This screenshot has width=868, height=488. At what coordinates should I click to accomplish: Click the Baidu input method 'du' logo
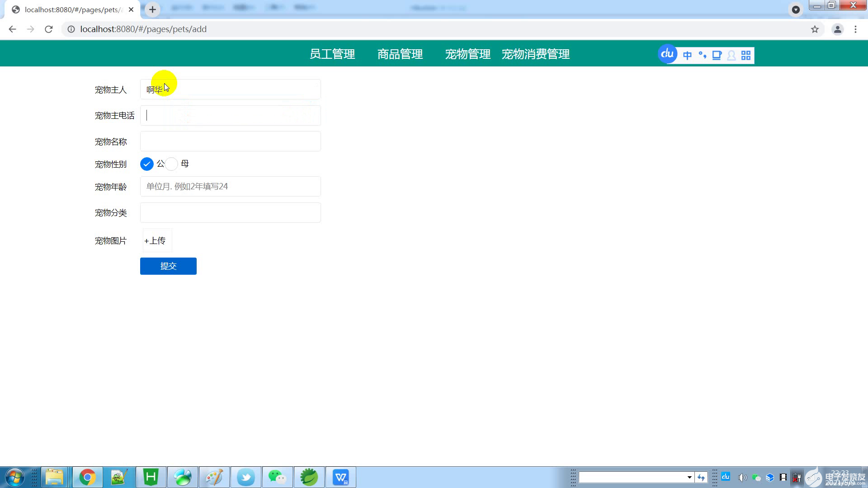667,54
